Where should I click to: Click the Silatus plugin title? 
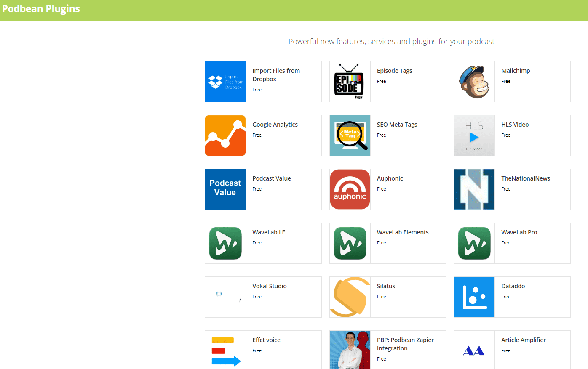[x=386, y=286]
